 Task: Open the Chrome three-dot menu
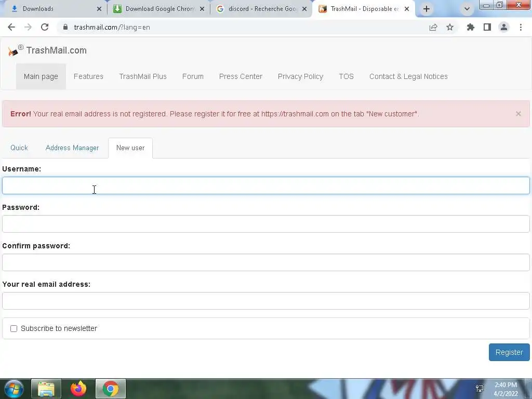point(521,27)
